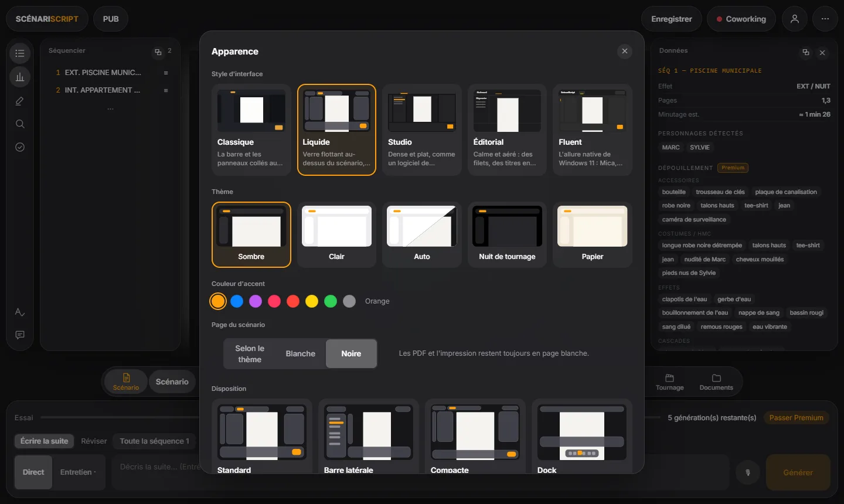
Task: Open the Entretien mode dropdown
Action: click(x=78, y=472)
